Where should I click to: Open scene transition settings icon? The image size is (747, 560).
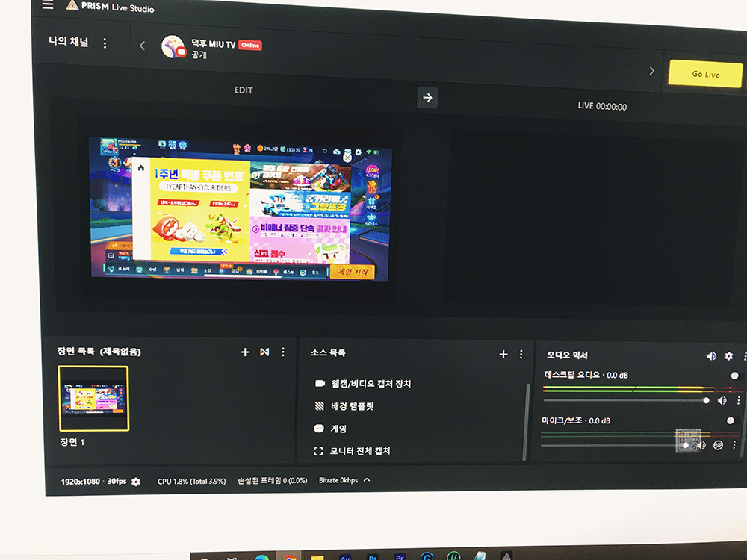click(x=264, y=352)
